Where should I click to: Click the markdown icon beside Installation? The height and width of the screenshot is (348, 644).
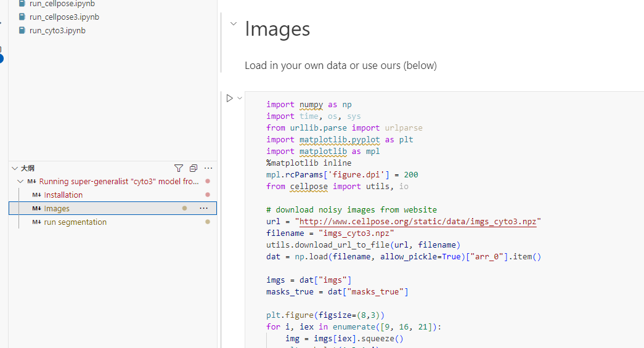click(x=36, y=195)
